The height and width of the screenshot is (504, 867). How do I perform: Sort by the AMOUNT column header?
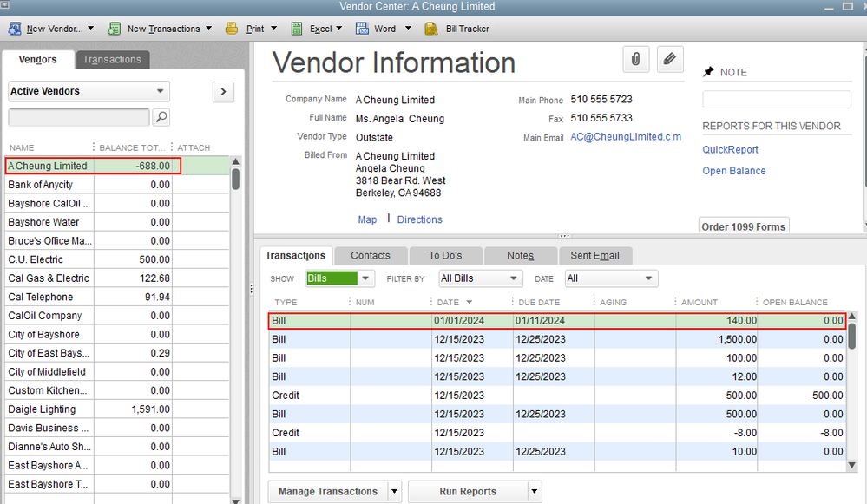tap(699, 302)
